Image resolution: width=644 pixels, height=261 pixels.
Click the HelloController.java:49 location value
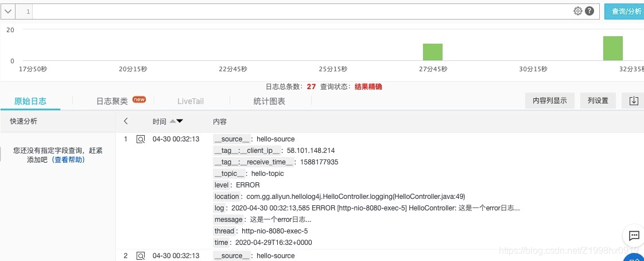pyautogui.click(x=356, y=197)
